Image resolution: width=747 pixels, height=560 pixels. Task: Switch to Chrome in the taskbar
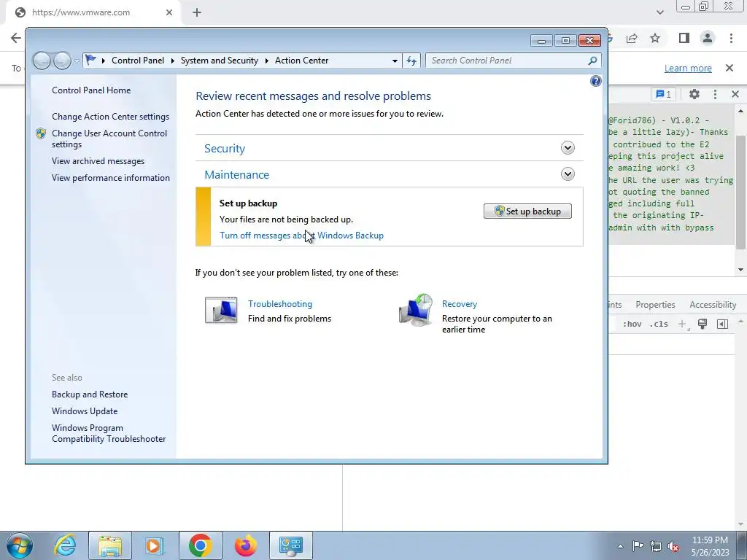200,545
